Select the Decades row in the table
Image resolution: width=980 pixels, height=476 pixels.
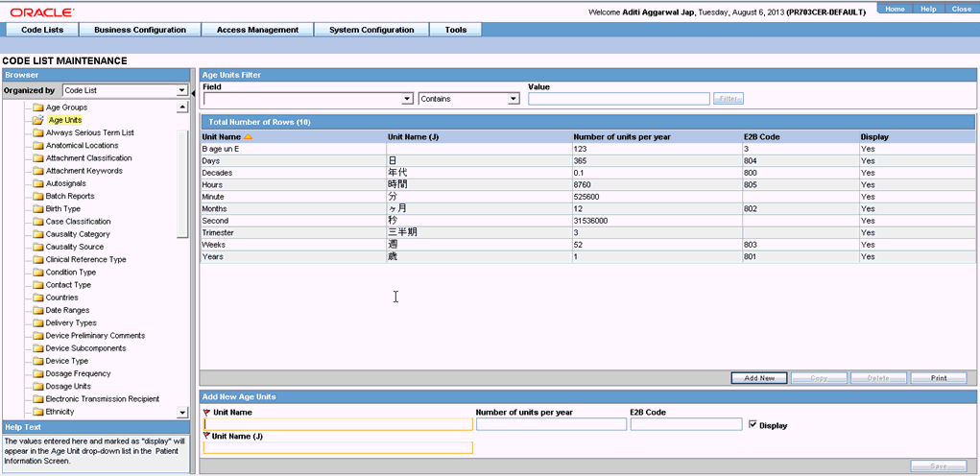pos(587,173)
